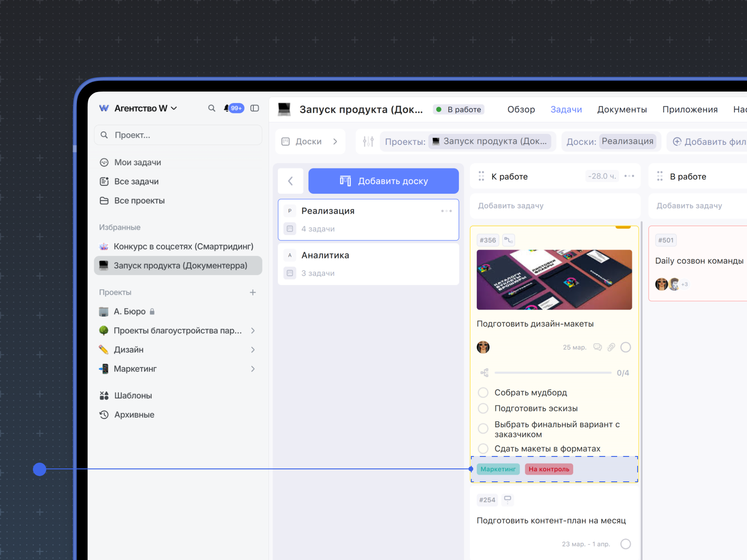
Task: Check off Подготовить эскизы subtask
Action: pyautogui.click(x=483, y=408)
